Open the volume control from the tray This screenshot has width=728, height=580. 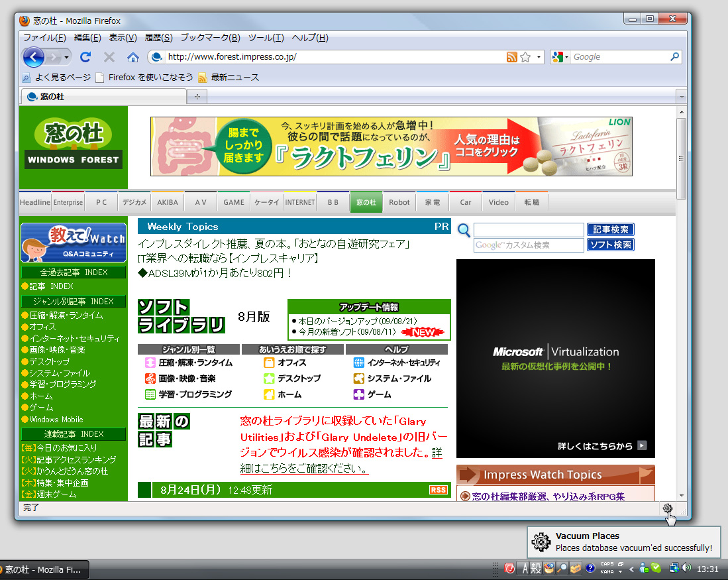click(x=686, y=568)
